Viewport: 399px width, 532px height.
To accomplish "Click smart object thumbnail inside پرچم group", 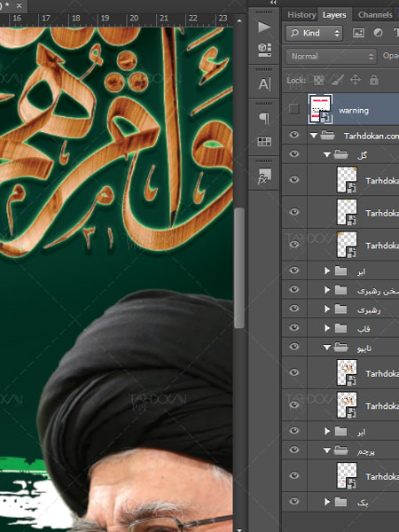I will click(x=347, y=475).
